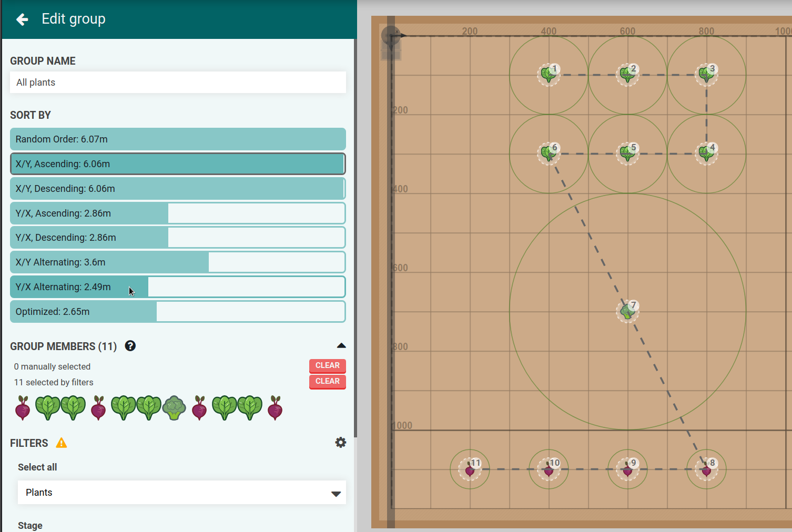Image resolution: width=792 pixels, height=532 pixels.
Task: Select beetroot marker 11 on the map
Action: click(x=470, y=469)
